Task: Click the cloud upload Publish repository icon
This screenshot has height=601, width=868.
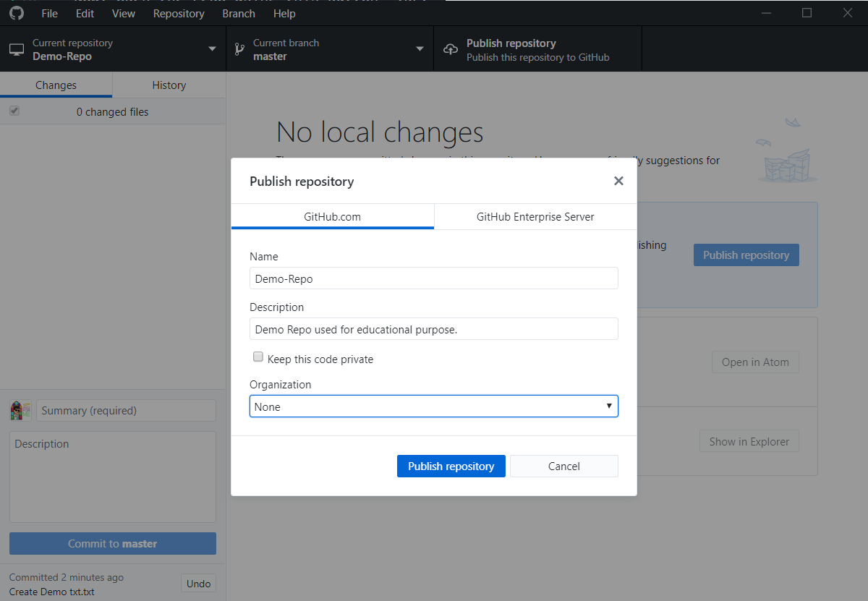Action: tap(451, 49)
